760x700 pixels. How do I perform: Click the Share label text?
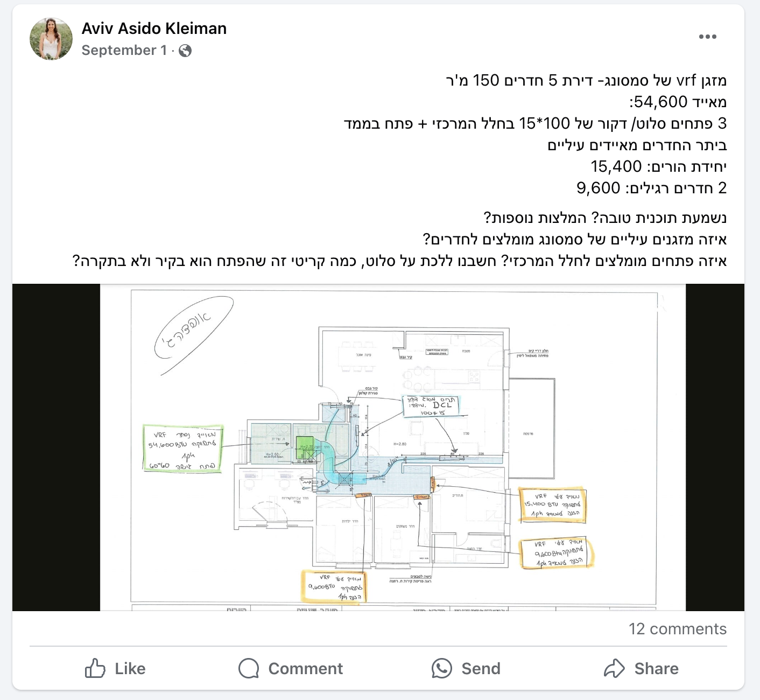(656, 669)
